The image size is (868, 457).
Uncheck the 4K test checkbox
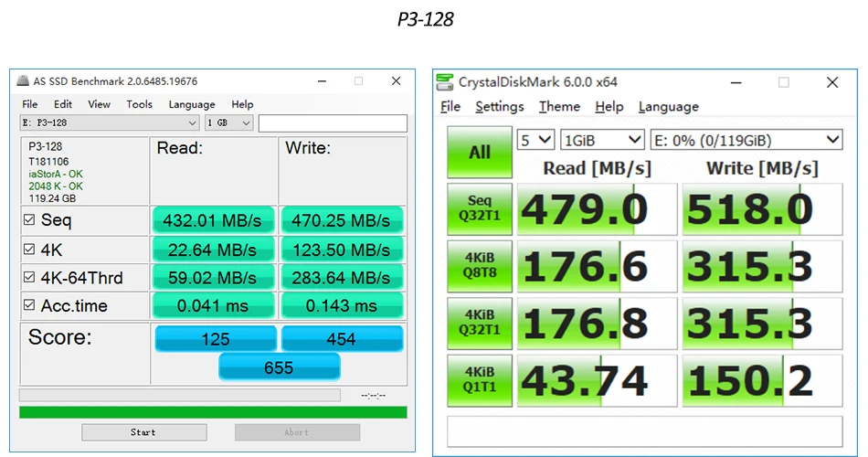click(29, 250)
